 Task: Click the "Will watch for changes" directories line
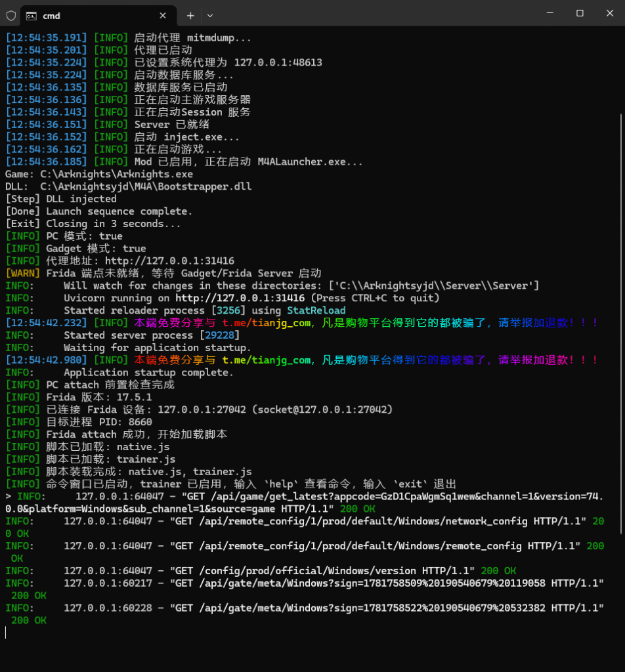272,285
